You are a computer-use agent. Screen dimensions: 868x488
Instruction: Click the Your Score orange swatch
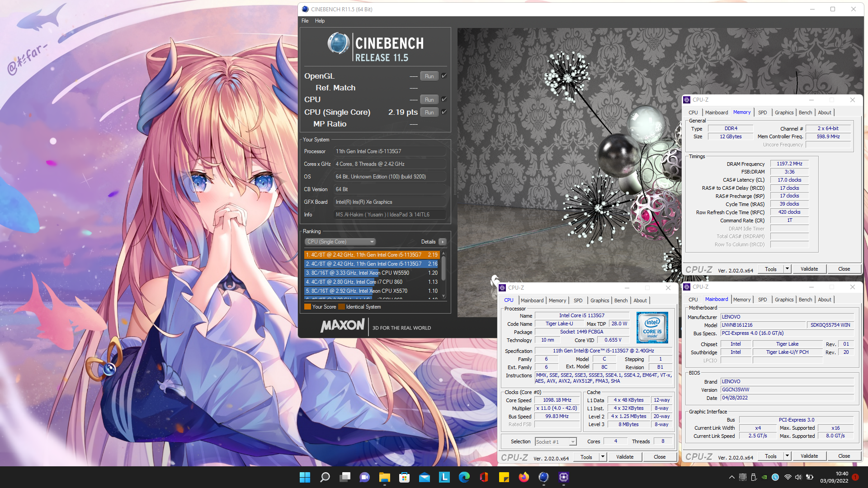pos(307,307)
